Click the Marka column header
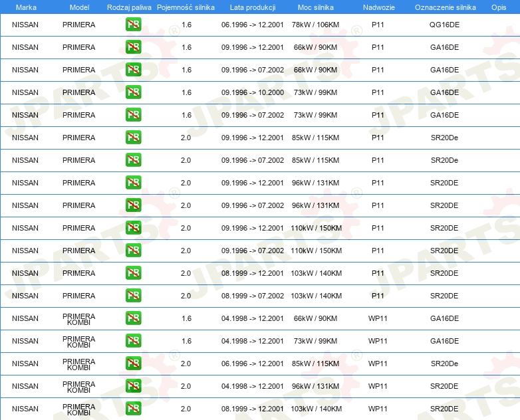This screenshot has width=520, height=420. 26,7
